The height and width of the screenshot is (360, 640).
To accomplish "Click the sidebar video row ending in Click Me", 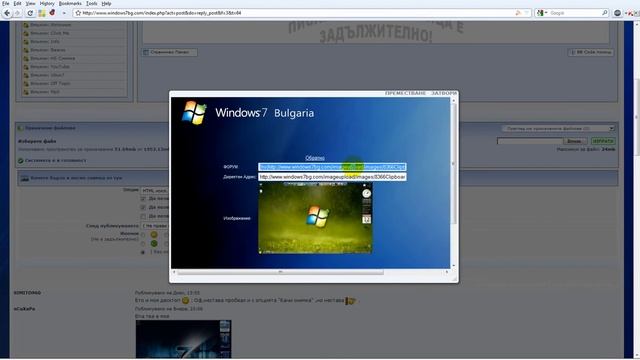I will point(74,33).
